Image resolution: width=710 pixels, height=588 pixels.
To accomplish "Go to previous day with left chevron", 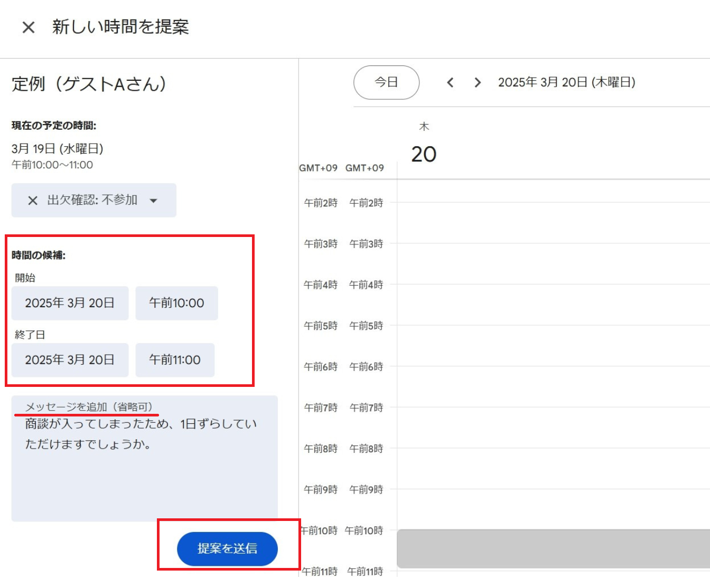I will 450,82.
